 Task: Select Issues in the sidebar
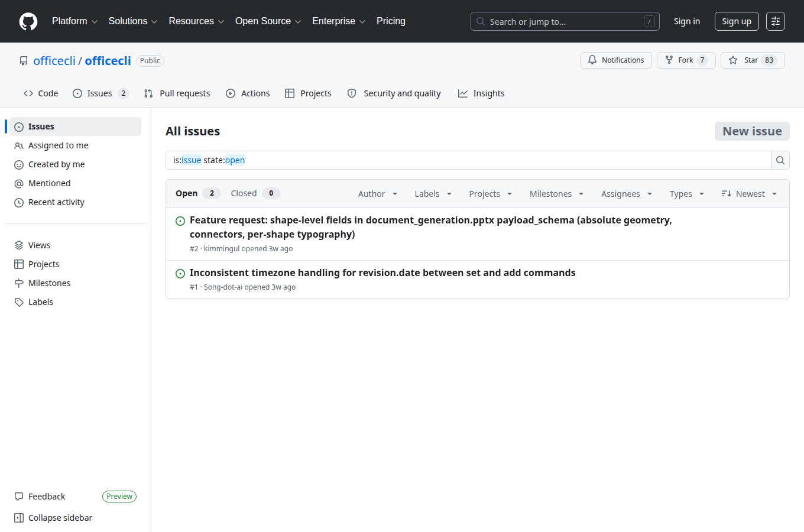pos(75,126)
